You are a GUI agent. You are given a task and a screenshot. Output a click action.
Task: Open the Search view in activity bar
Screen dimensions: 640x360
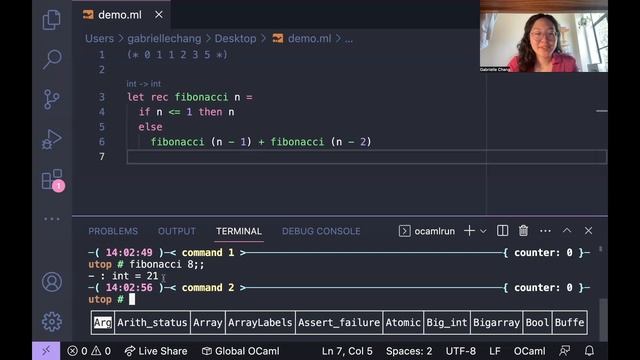(x=52, y=59)
